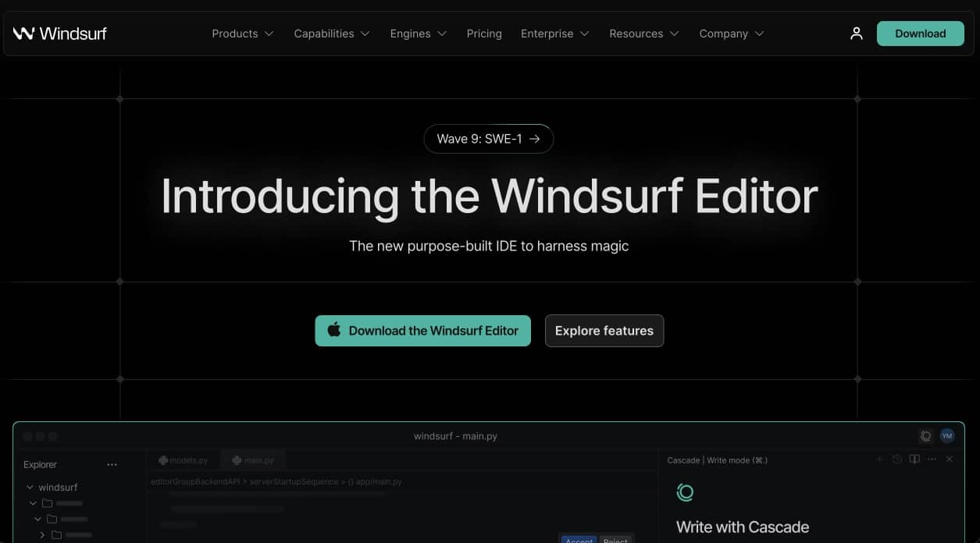Expand the Products dropdown menu
The width and height of the screenshot is (980, 543).
pyautogui.click(x=243, y=34)
